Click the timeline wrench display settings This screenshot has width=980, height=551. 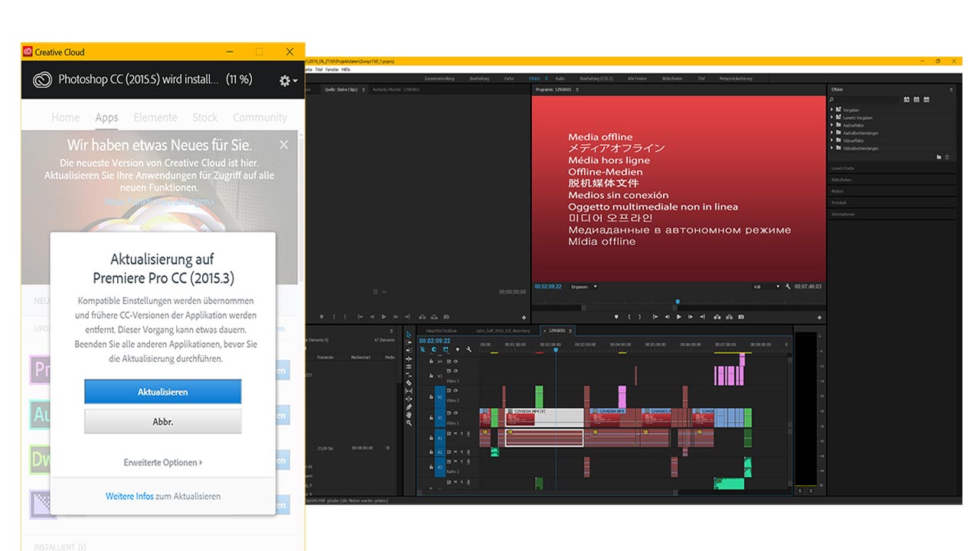[x=469, y=350]
